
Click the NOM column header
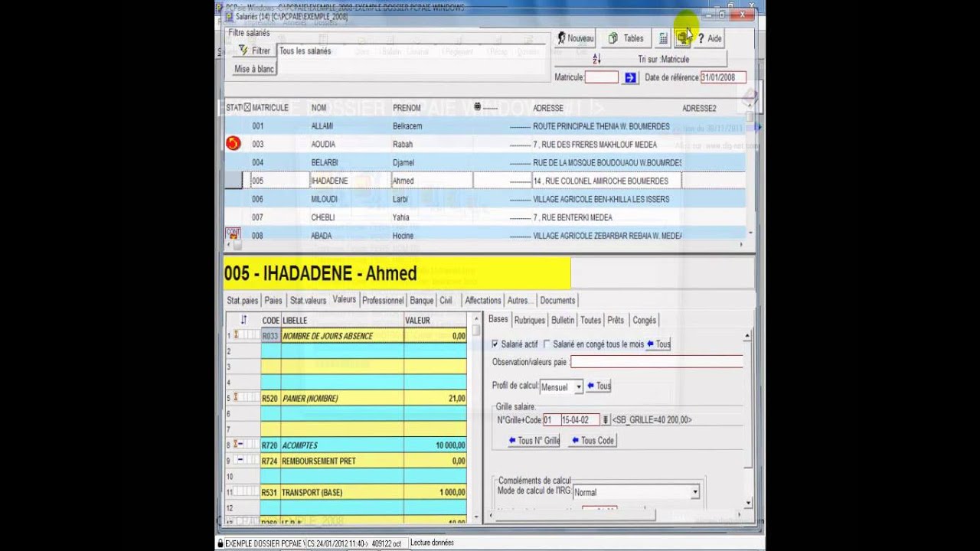pyautogui.click(x=318, y=108)
